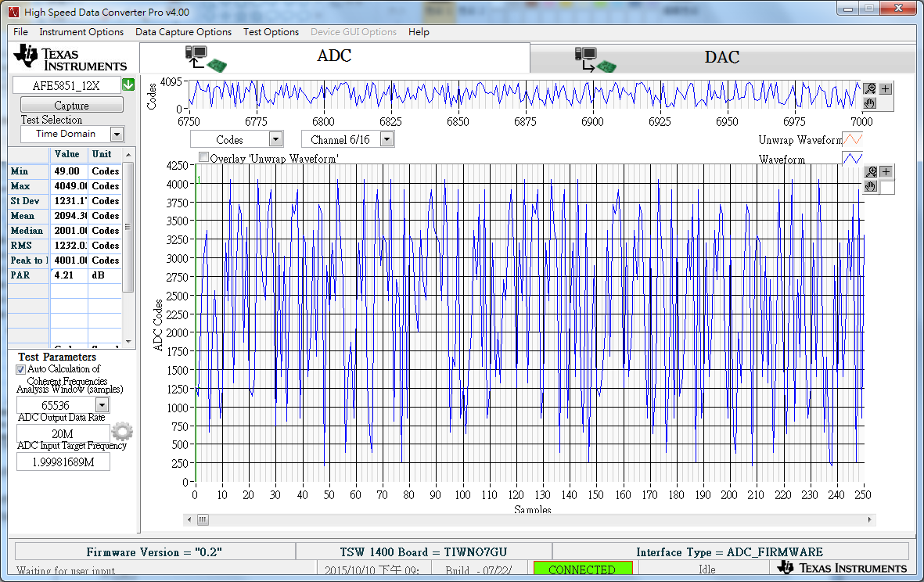Select the crosshair cursor tool on the top overview graph
The height and width of the screenshot is (582, 924).
point(885,89)
